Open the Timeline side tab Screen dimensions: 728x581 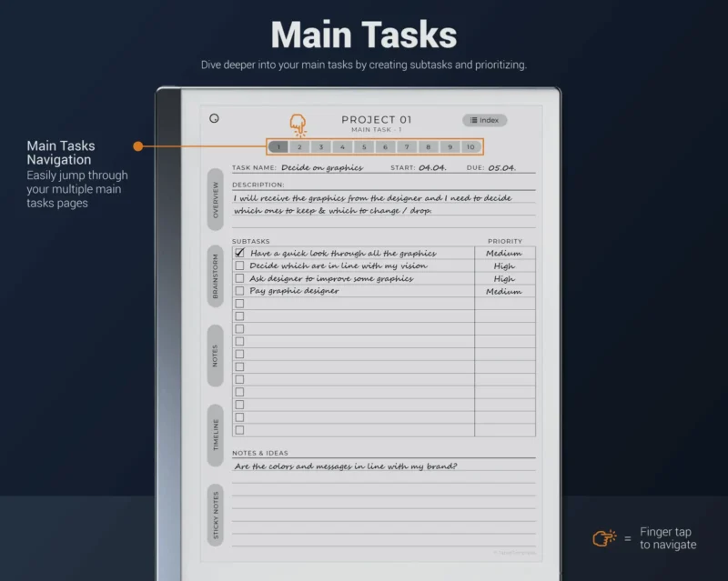click(x=216, y=435)
